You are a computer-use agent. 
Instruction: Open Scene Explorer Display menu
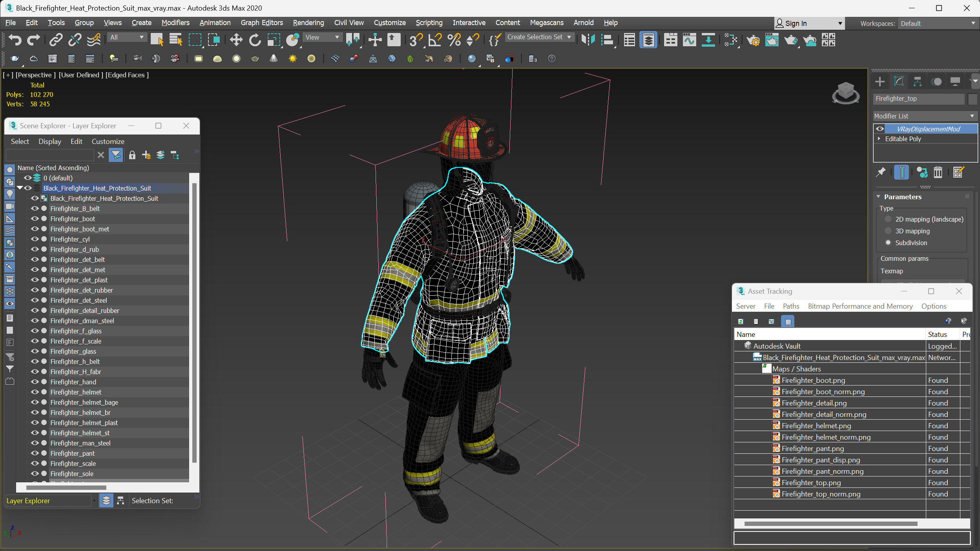pyautogui.click(x=50, y=142)
